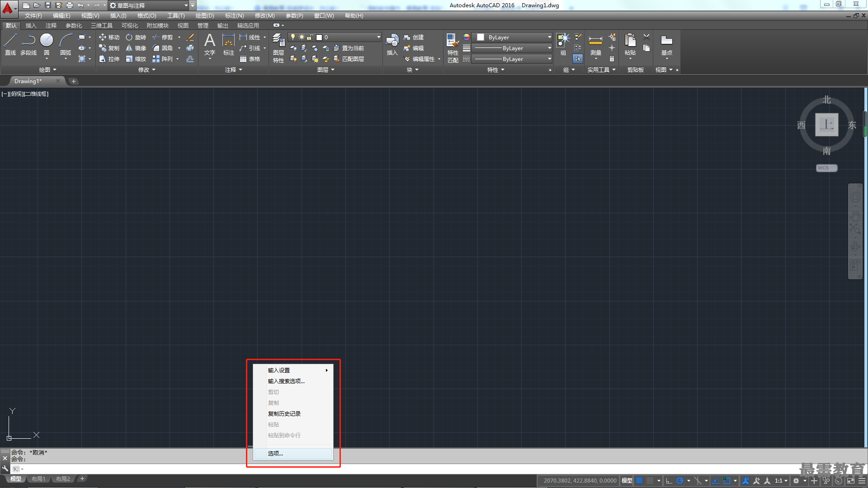Click the 复制 (Copy) modify tool
The image size is (868, 488).
point(109,48)
